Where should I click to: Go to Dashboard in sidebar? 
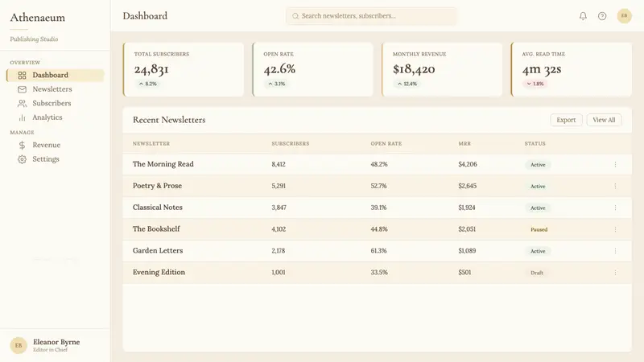[56, 75]
